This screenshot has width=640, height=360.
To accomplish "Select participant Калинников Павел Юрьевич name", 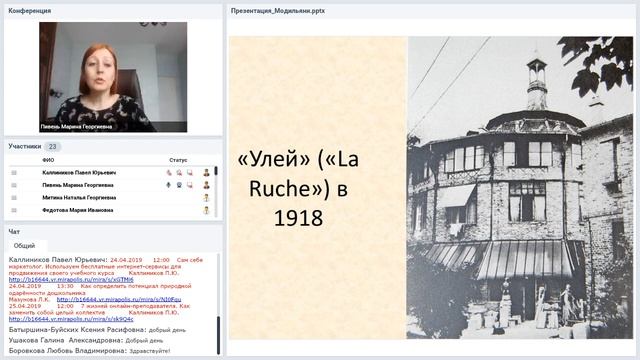I will tap(79, 173).
